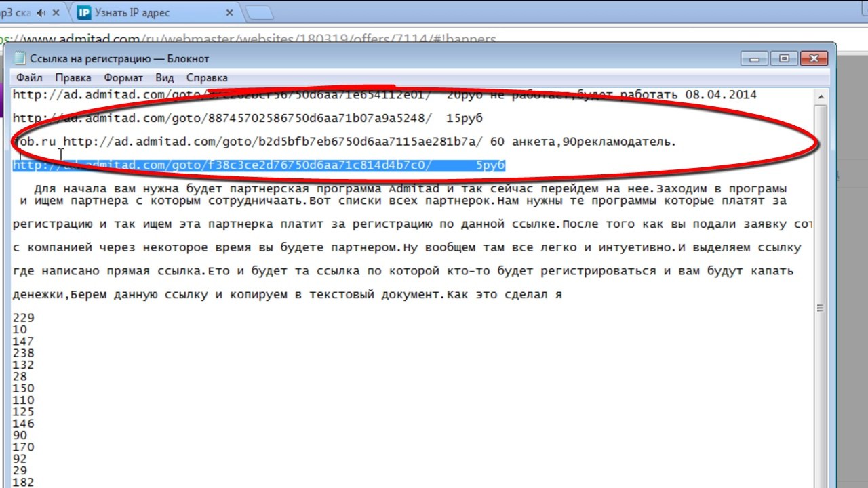Click the Notepad scrollbar up arrow
The width and height of the screenshot is (868, 488).
click(x=819, y=97)
